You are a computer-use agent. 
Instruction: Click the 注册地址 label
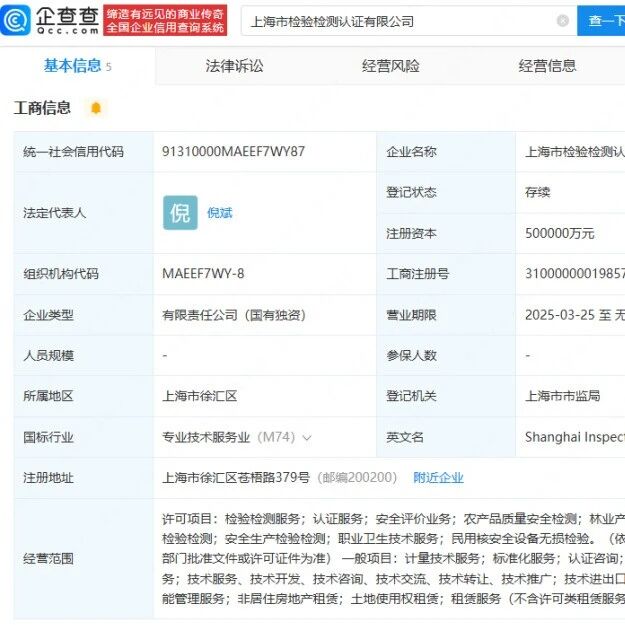[48, 478]
